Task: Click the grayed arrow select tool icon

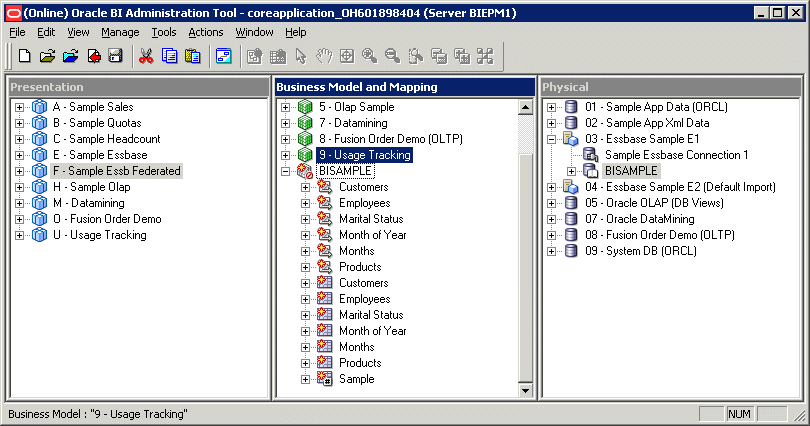Action: tap(301, 56)
